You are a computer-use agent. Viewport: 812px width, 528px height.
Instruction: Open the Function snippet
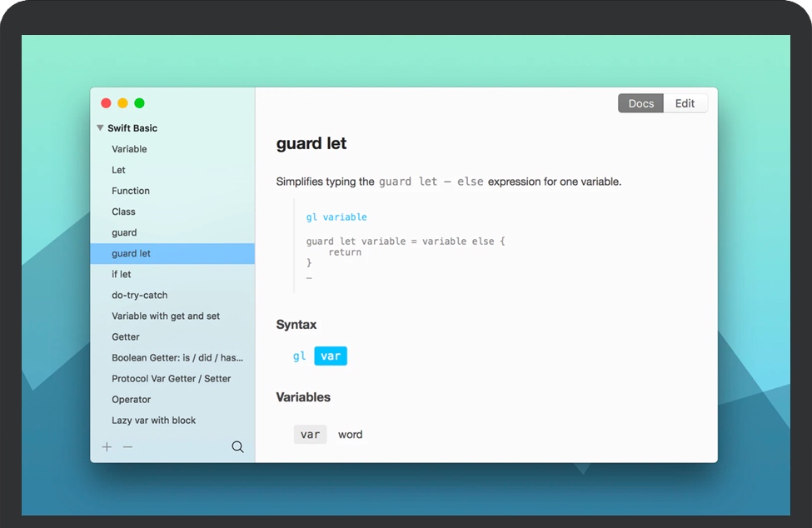point(131,191)
